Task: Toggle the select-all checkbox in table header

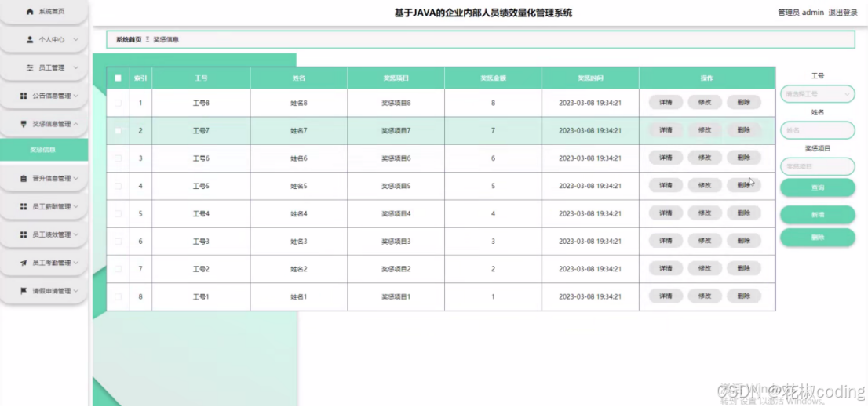Action: (x=118, y=78)
